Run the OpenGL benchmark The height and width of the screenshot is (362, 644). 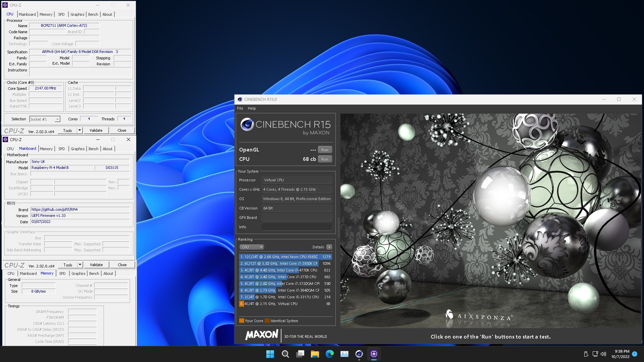(x=325, y=150)
